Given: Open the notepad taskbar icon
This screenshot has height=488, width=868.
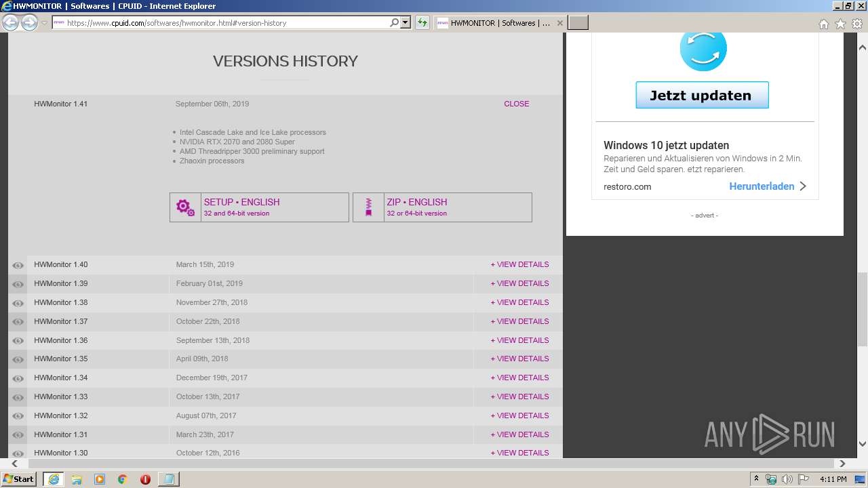Looking at the screenshot, I should coord(168,479).
